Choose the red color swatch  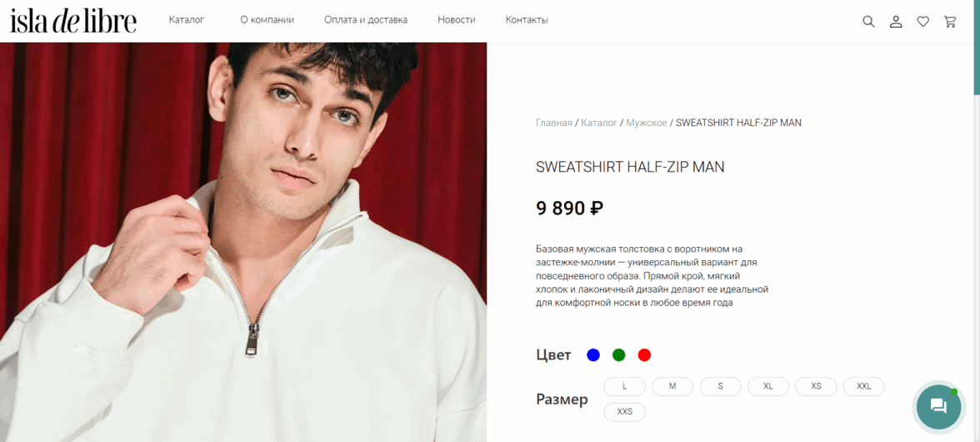click(644, 355)
